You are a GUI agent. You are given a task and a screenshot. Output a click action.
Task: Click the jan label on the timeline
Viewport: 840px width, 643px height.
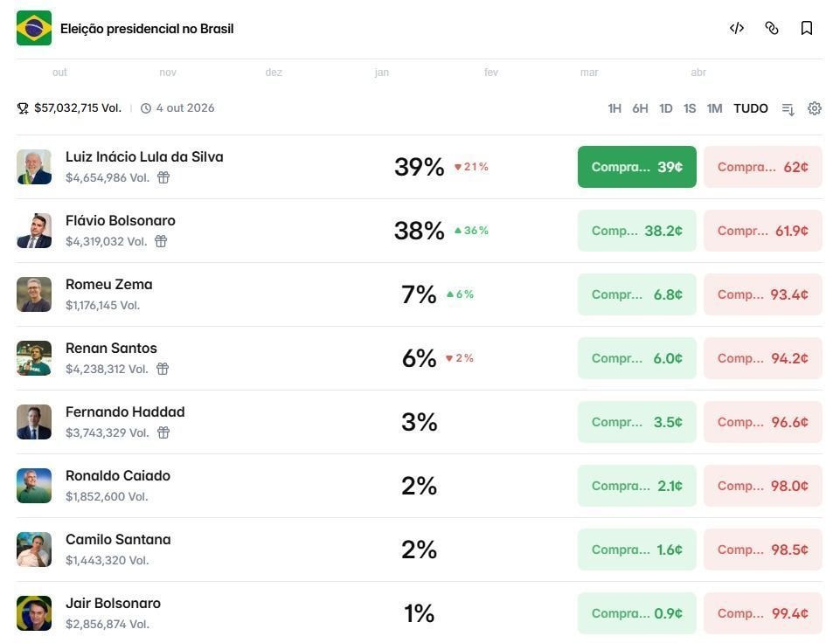coord(381,73)
